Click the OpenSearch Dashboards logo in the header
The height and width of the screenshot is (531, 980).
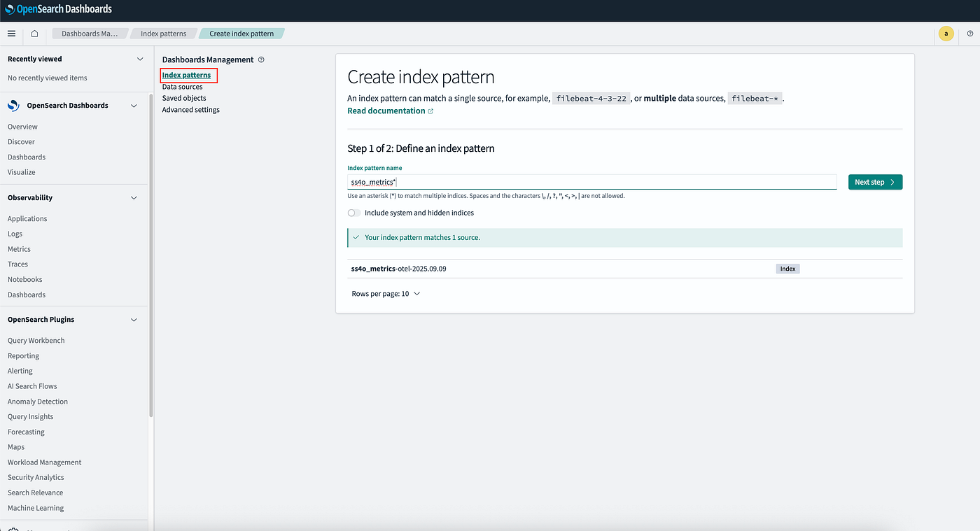coord(58,10)
